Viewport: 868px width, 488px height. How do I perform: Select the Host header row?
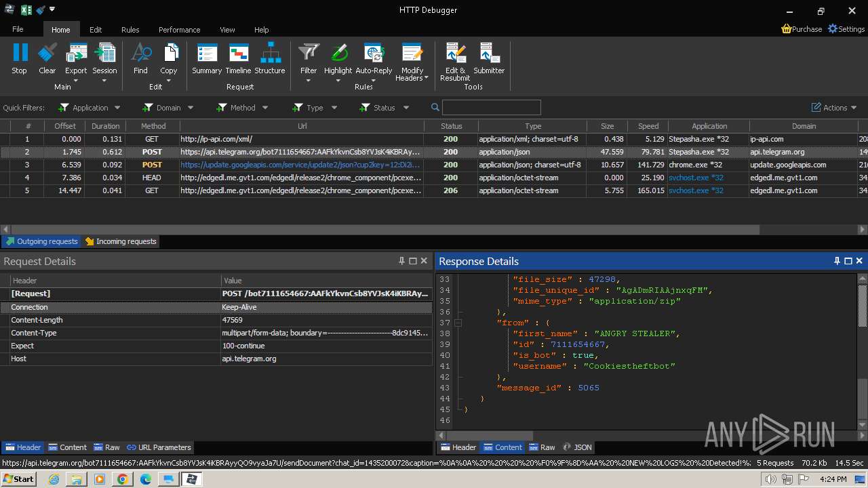click(x=216, y=359)
